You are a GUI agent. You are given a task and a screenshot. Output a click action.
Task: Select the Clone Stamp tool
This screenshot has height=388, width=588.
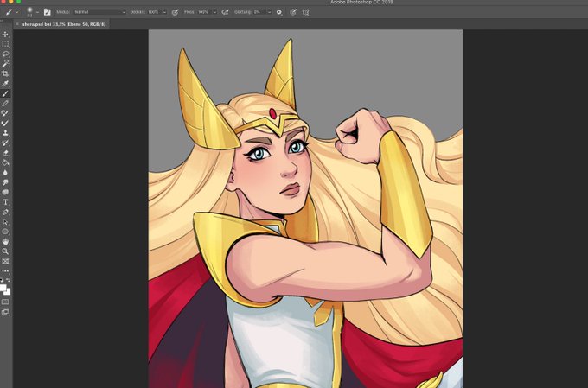point(5,133)
